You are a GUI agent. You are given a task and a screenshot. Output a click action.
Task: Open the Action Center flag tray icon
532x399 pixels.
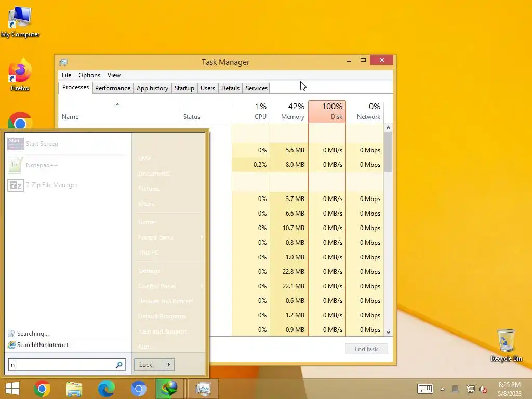click(455, 389)
